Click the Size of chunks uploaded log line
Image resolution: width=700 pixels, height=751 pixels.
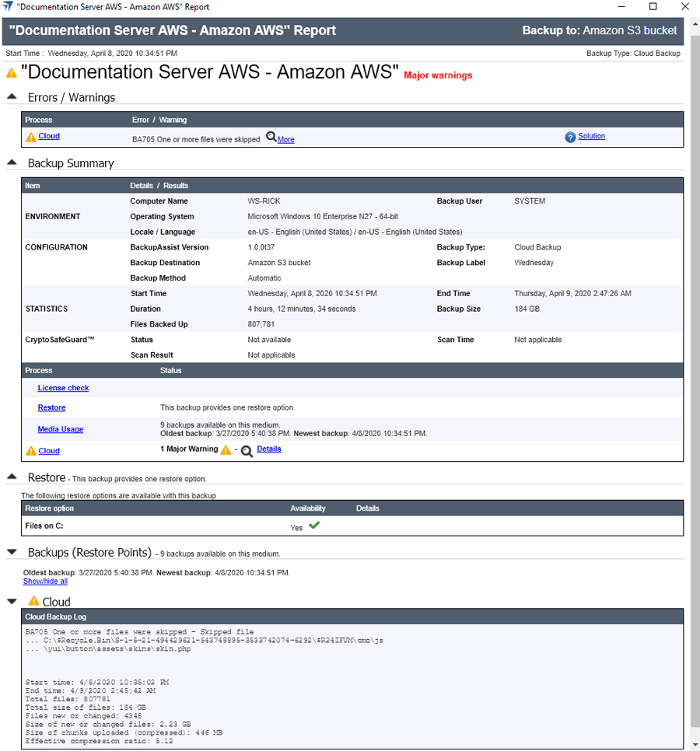(x=124, y=733)
